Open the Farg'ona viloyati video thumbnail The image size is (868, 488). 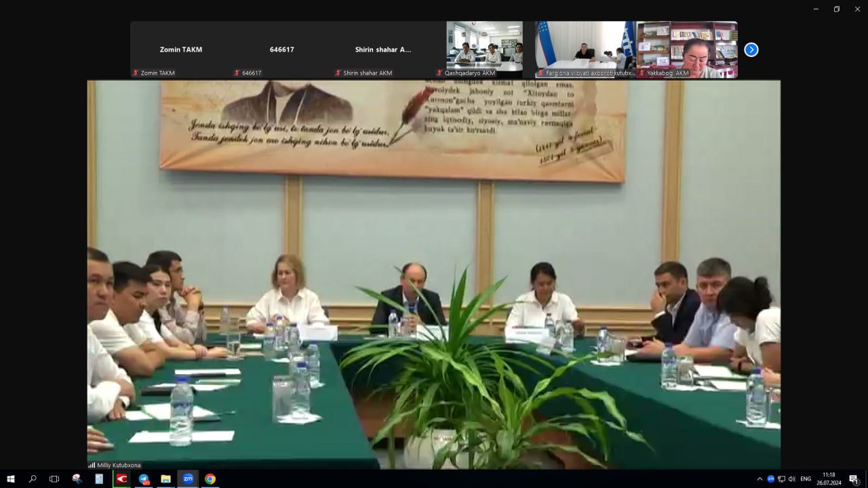click(585, 49)
